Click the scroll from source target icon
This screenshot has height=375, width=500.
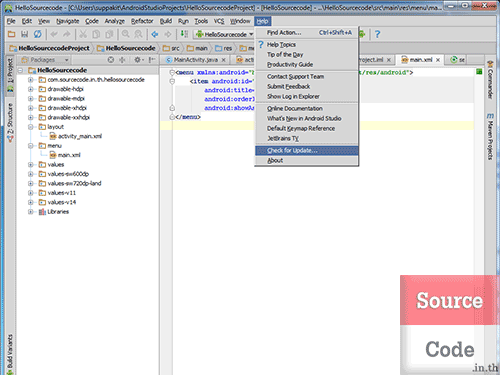tap(111, 60)
